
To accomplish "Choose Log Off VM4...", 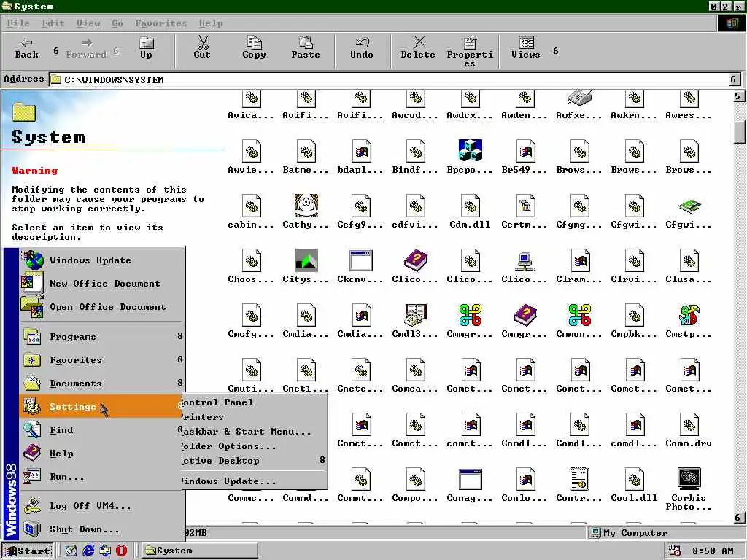I will pos(101,506).
